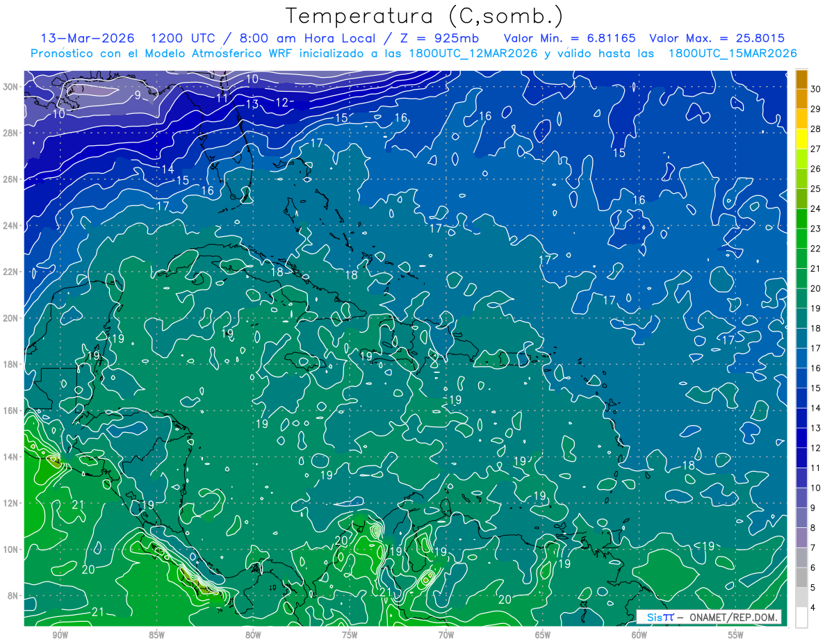
Task: Click the contour label "13" on the map
Action: pos(252,104)
